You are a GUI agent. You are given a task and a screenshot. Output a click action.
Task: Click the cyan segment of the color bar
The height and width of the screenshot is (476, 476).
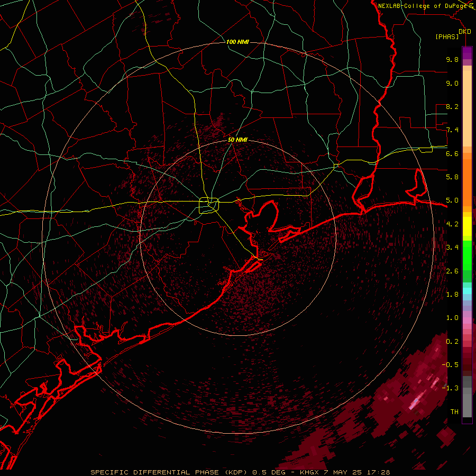[x=467, y=291]
